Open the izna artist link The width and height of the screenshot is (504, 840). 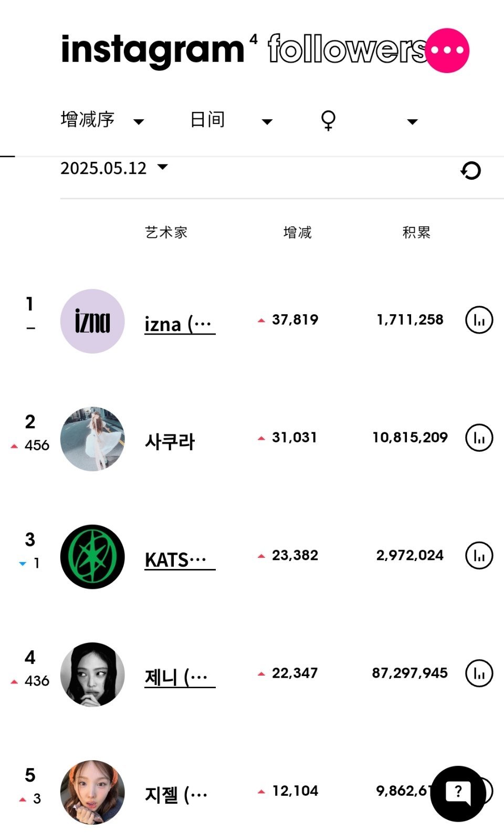pos(180,324)
